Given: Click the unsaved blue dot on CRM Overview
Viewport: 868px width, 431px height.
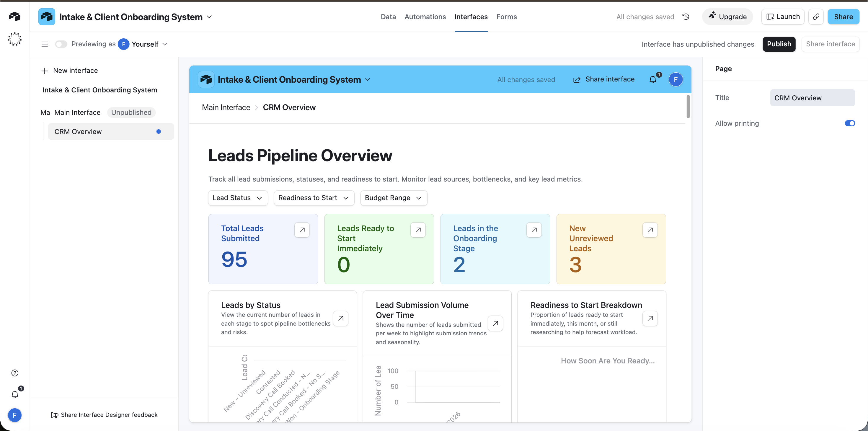Looking at the screenshot, I should [x=158, y=131].
